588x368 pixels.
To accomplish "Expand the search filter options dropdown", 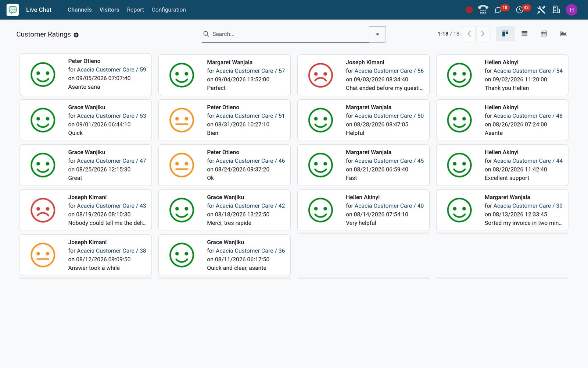I will [x=377, y=34].
